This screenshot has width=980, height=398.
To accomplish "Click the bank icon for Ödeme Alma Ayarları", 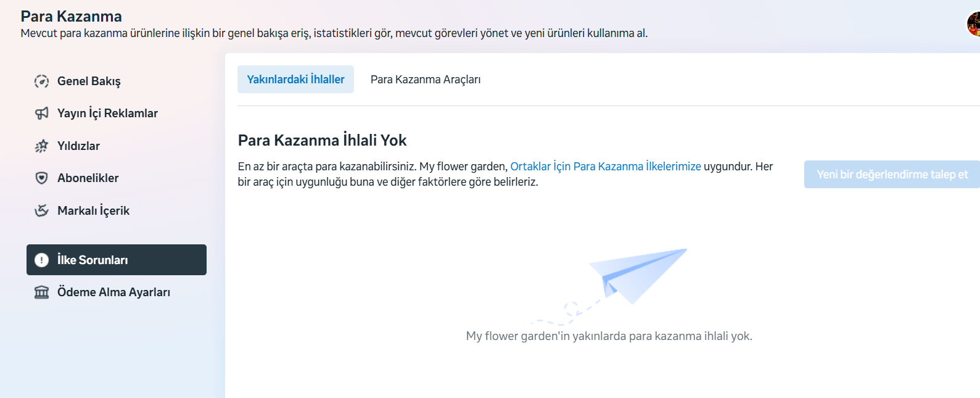I will 41,292.
